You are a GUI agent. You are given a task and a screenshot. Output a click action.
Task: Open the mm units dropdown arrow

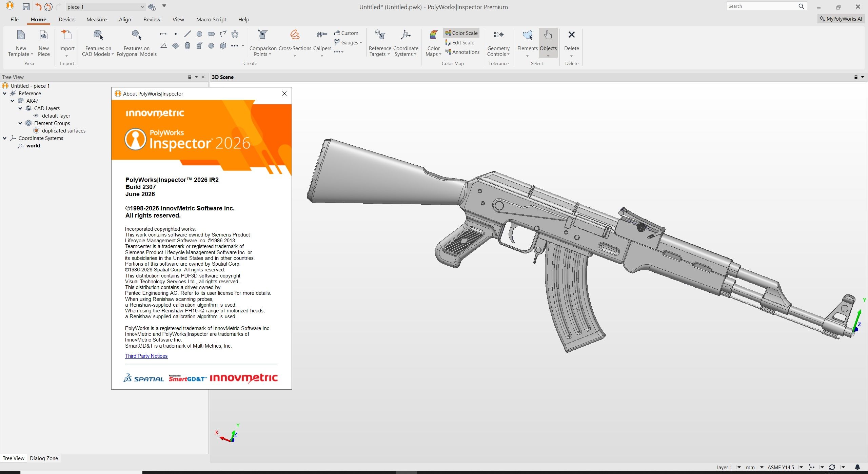coord(762,467)
